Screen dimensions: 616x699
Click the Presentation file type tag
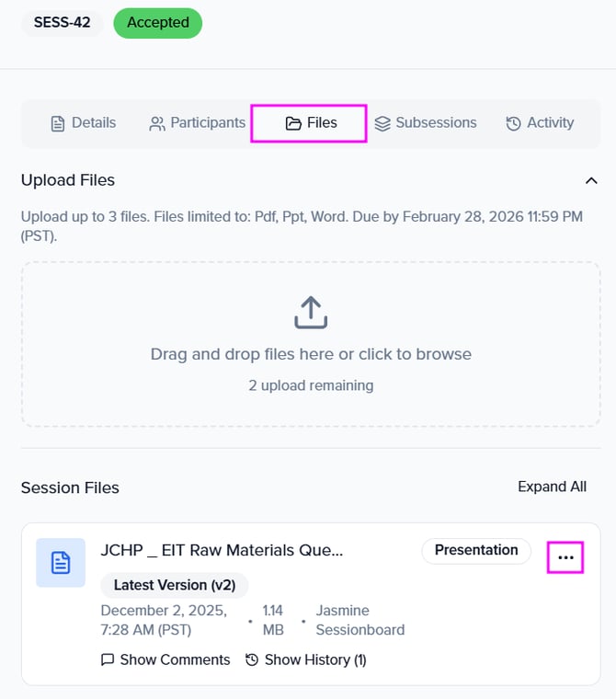coord(476,551)
